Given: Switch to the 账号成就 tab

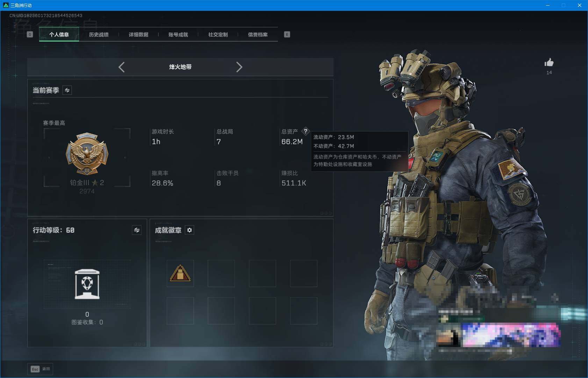Looking at the screenshot, I should tap(179, 34).
